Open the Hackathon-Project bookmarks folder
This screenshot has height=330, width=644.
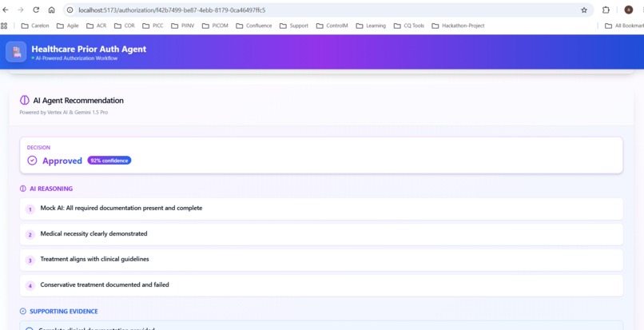click(x=458, y=26)
